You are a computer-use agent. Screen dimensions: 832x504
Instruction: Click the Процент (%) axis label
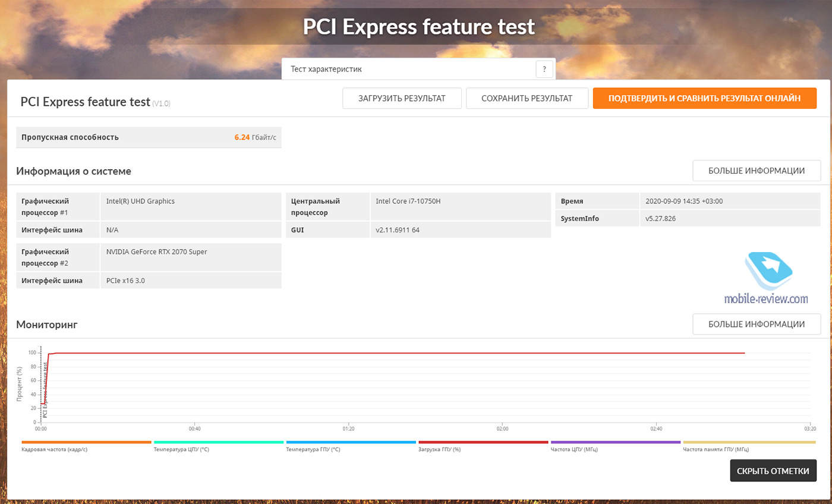19,384
